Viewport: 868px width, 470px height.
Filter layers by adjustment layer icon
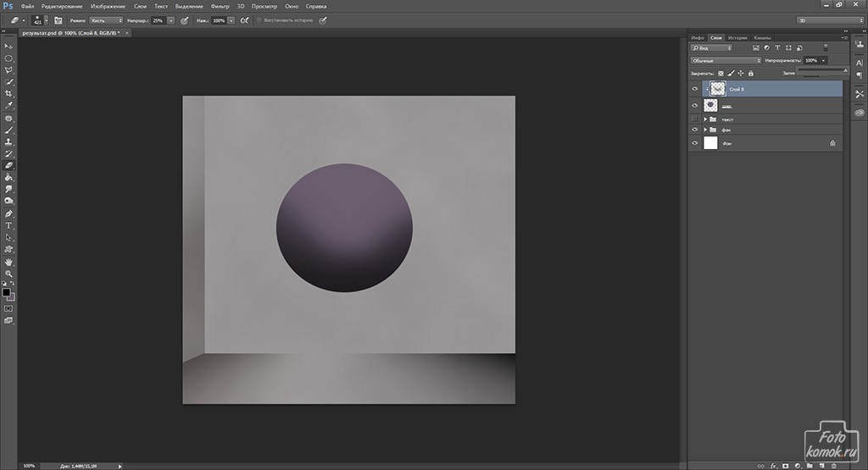click(766, 48)
